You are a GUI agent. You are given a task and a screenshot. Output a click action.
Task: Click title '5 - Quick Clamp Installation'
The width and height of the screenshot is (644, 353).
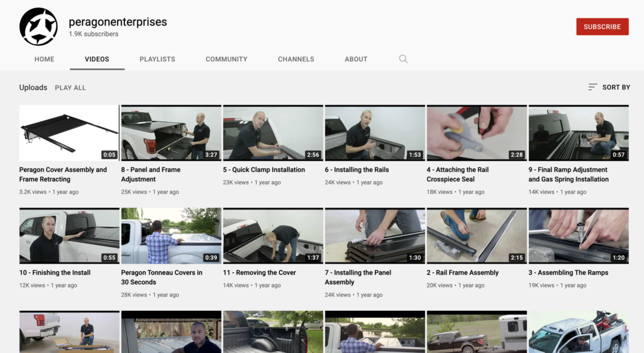click(x=264, y=170)
